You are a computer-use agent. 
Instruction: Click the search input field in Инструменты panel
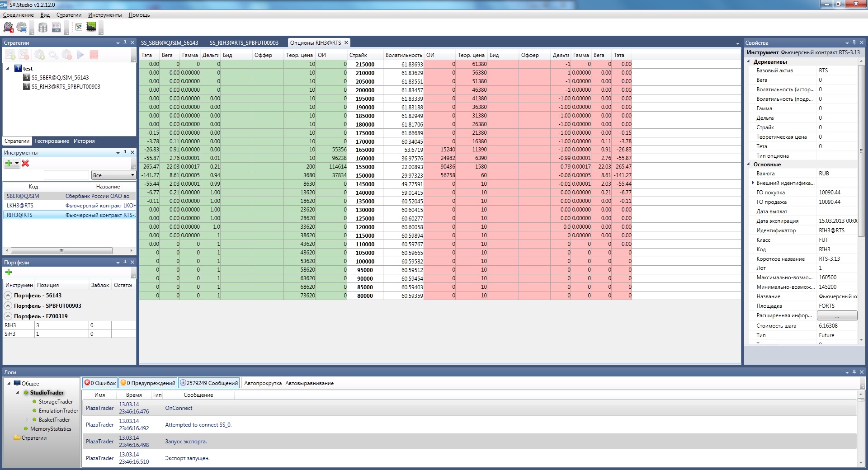(x=66, y=175)
